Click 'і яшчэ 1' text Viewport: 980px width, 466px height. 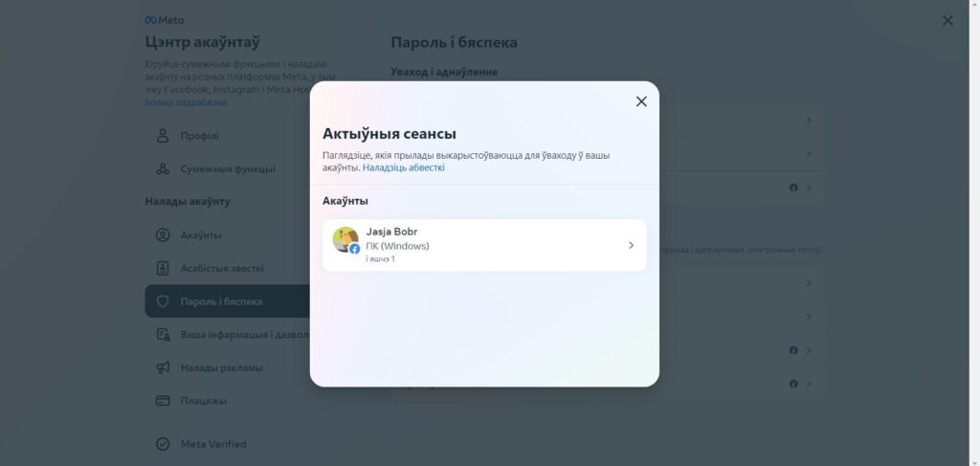pyautogui.click(x=381, y=258)
